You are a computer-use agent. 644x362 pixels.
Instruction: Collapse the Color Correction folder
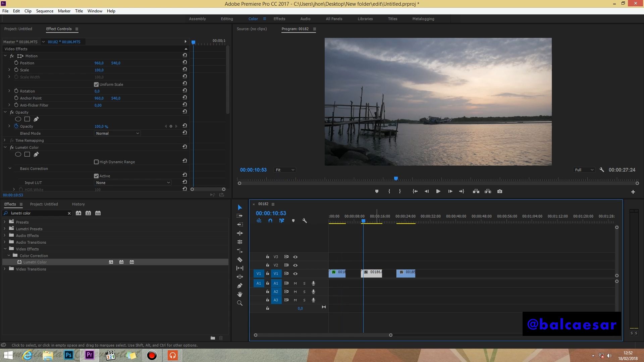coord(9,255)
